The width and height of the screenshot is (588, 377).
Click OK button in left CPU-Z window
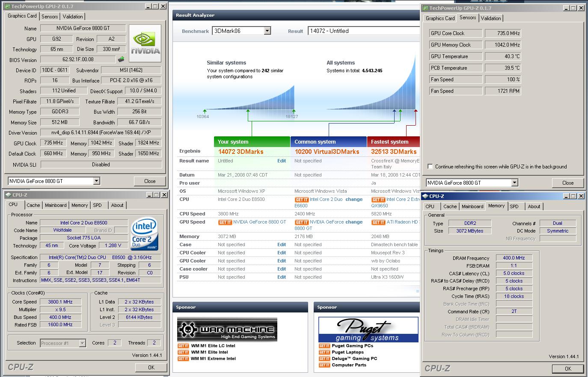coord(151,367)
